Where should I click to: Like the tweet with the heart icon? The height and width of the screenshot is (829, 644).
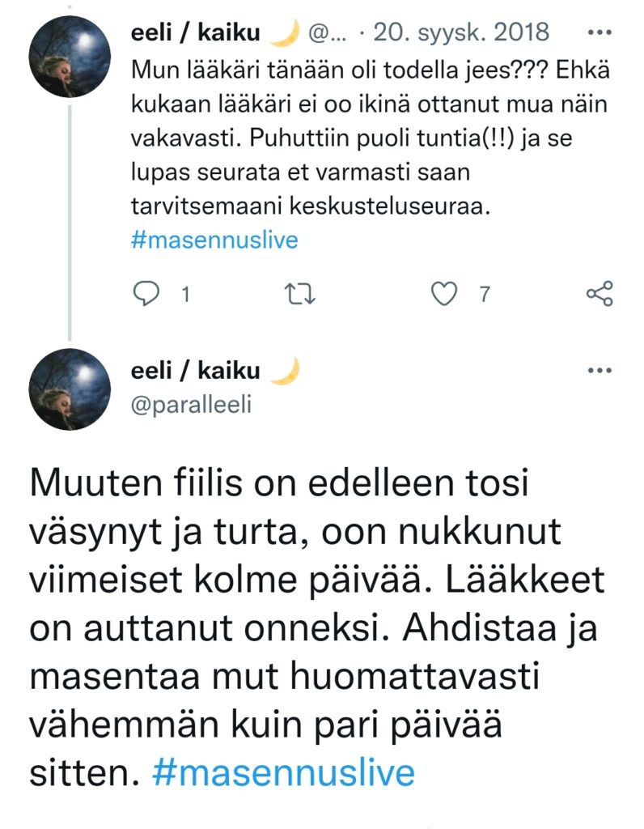point(444,294)
